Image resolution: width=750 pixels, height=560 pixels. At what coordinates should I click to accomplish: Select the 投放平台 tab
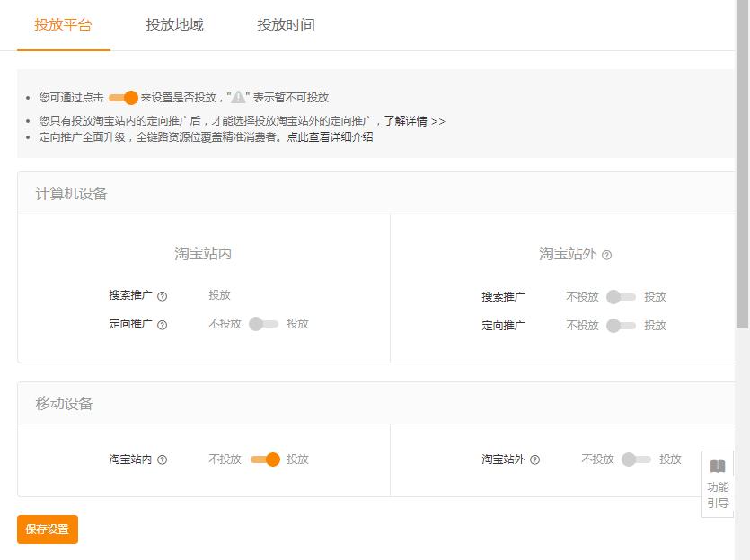(x=64, y=25)
